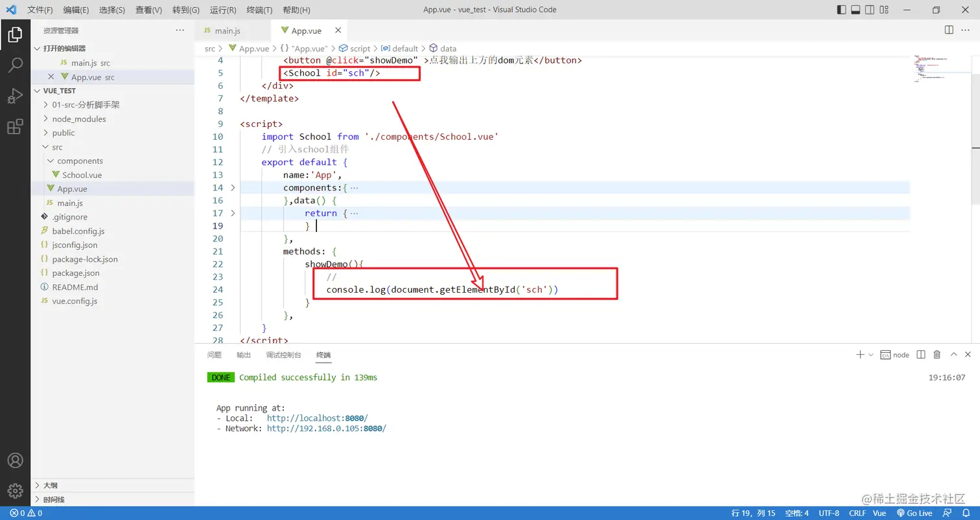Open the Explorer view in activity bar
This screenshot has width=980, height=520.
pos(15,35)
